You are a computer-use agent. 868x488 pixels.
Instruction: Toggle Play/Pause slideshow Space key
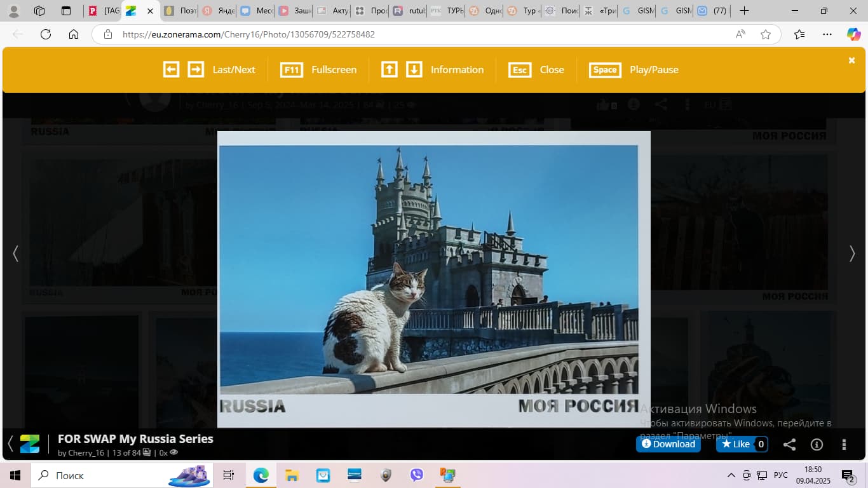click(x=605, y=70)
